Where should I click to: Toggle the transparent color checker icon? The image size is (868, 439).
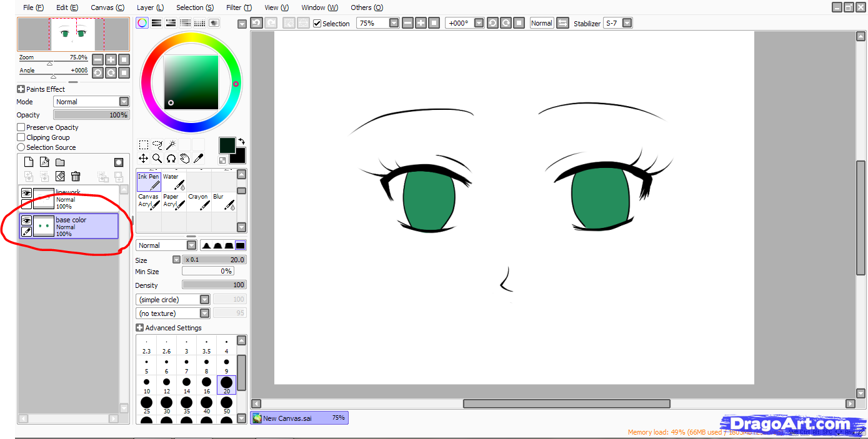222,160
